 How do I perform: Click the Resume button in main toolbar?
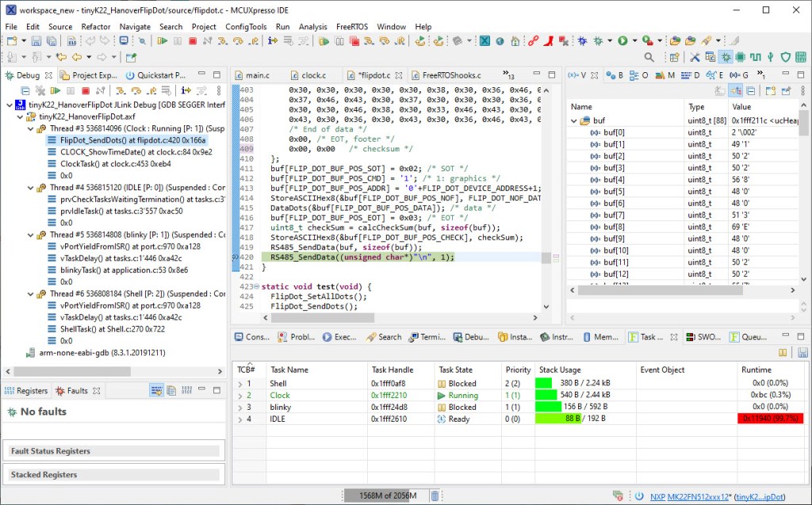click(161, 40)
